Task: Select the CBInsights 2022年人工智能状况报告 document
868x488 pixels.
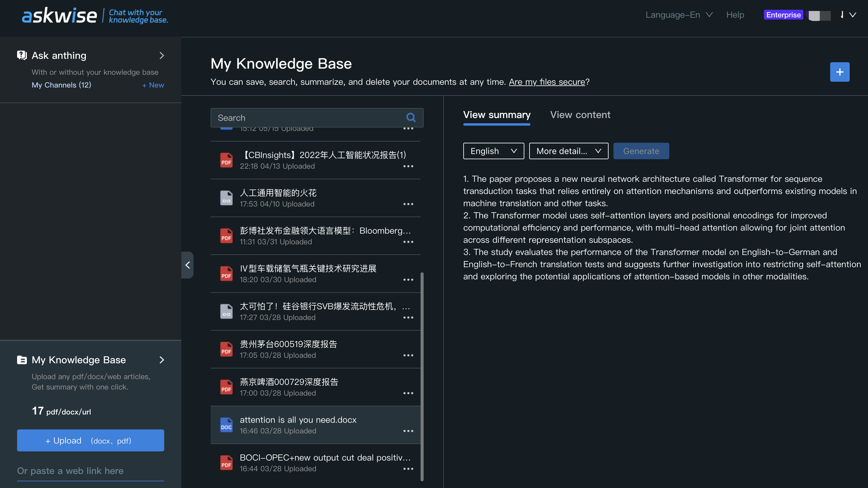Action: (315, 160)
